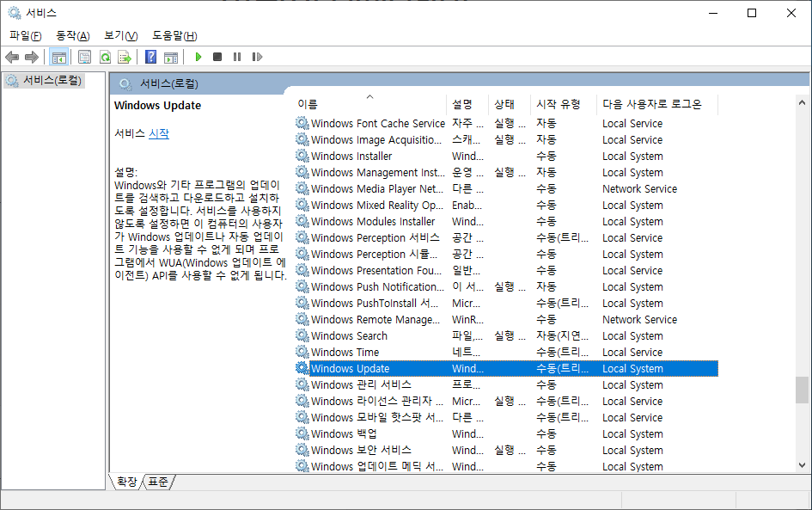Image resolution: width=812 pixels, height=510 pixels.
Task: Click Network Service logon in Windows Remote Management row
Action: pos(639,319)
